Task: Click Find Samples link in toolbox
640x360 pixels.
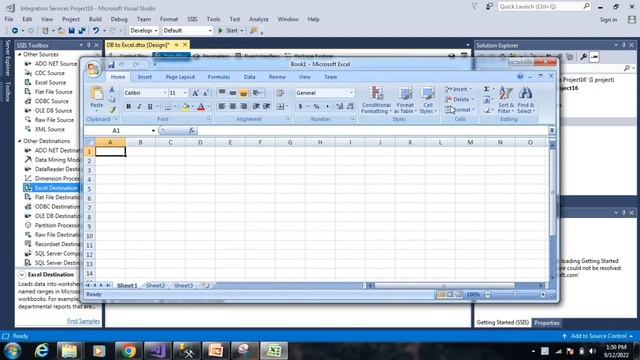Action: click(x=83, y=321)
